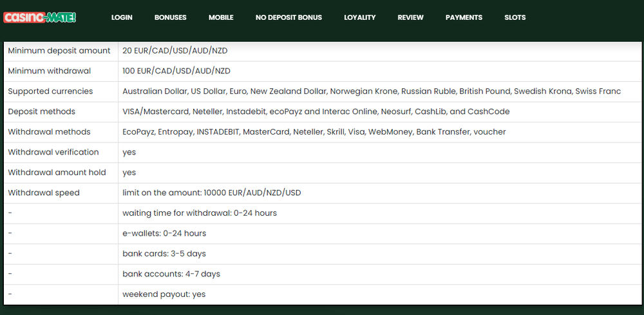Navigate to the Review page
The height and width of the screenshot is (315, 644).
411,17
